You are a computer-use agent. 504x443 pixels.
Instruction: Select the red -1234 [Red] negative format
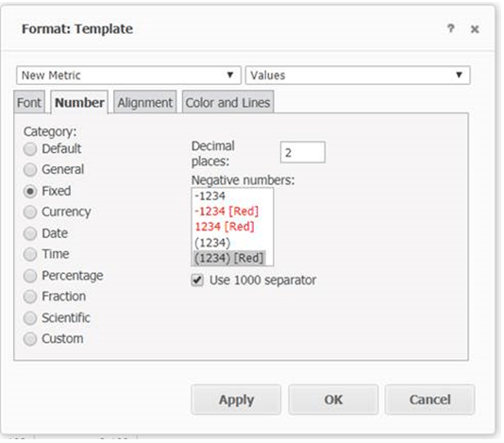227,212
